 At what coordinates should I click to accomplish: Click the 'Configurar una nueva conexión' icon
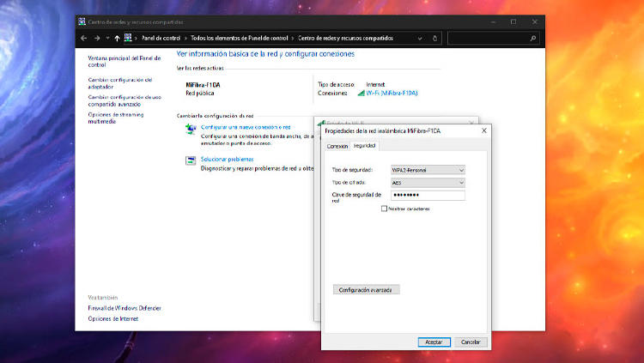pos(191,128)
